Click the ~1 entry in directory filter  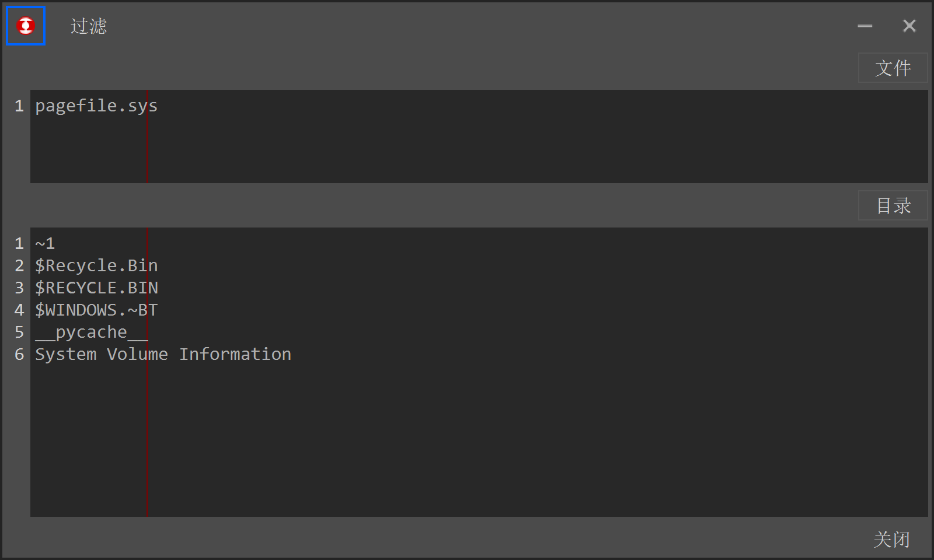(x=45, y=244)
